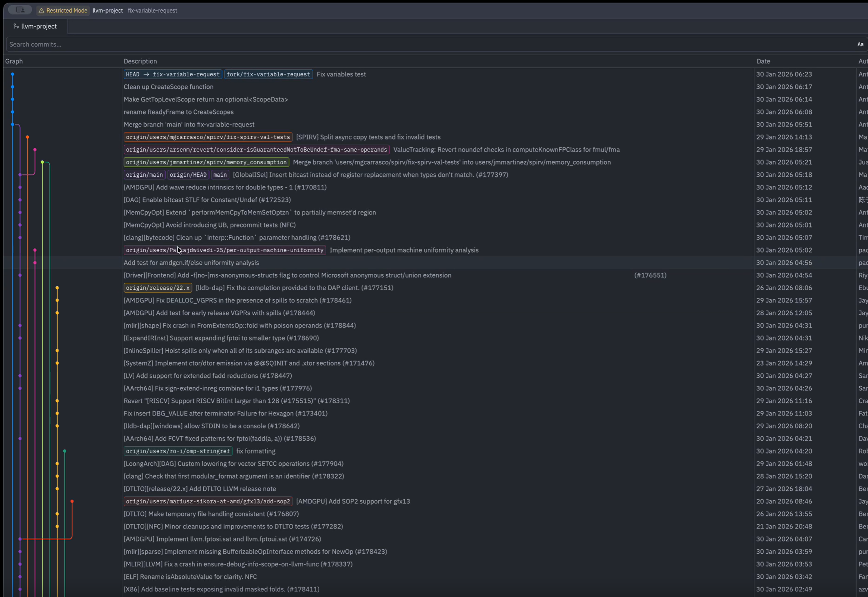
Task: Toggle case-sensitive search (Aa)
Action: pos(860,44)
